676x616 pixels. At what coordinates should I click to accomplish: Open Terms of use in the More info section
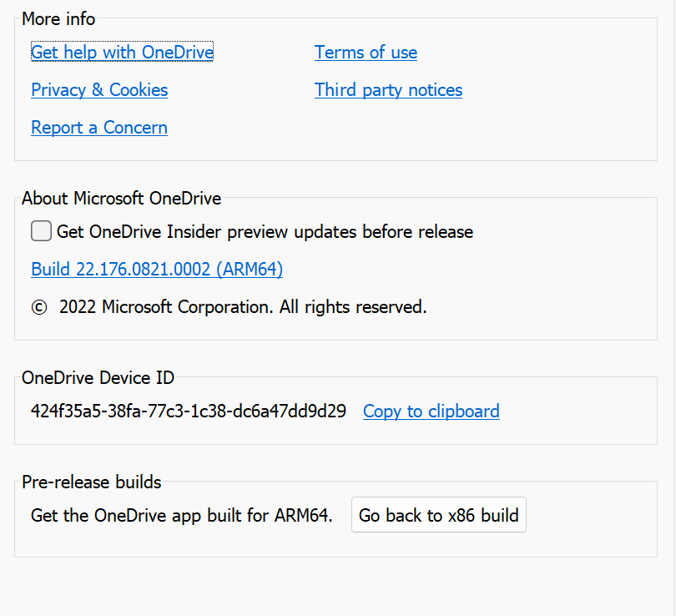coord(366,52)
